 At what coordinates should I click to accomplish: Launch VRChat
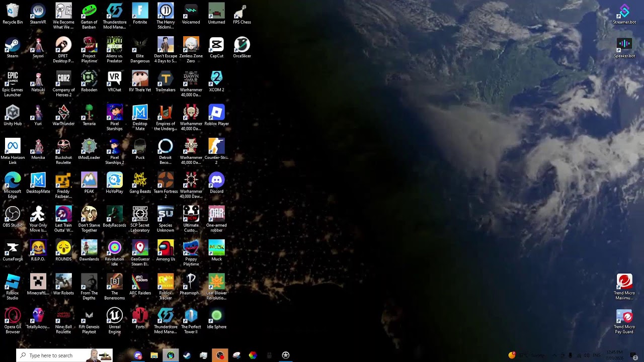coord(115,81)
